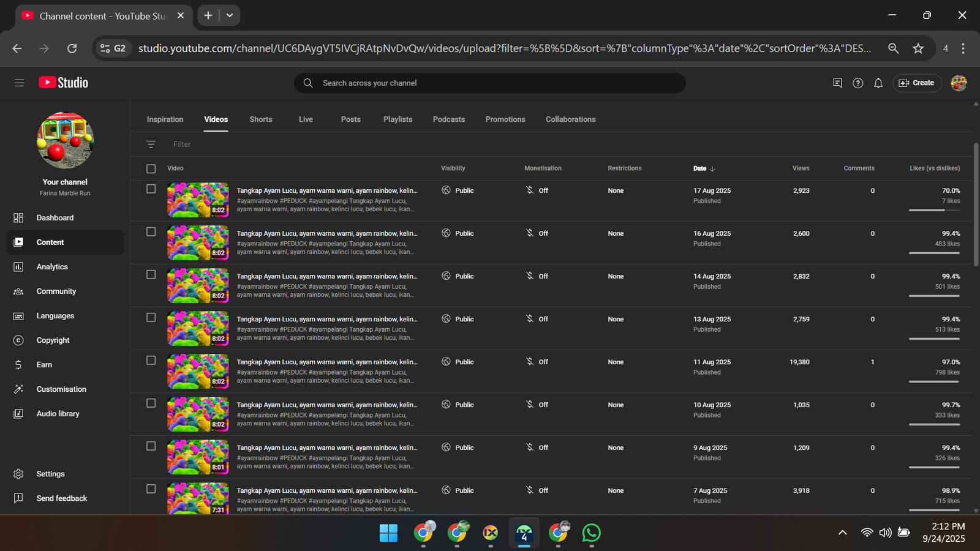Check the box for the 11 Aug 2025 video

pyautogui.click(x=151, y=361)
